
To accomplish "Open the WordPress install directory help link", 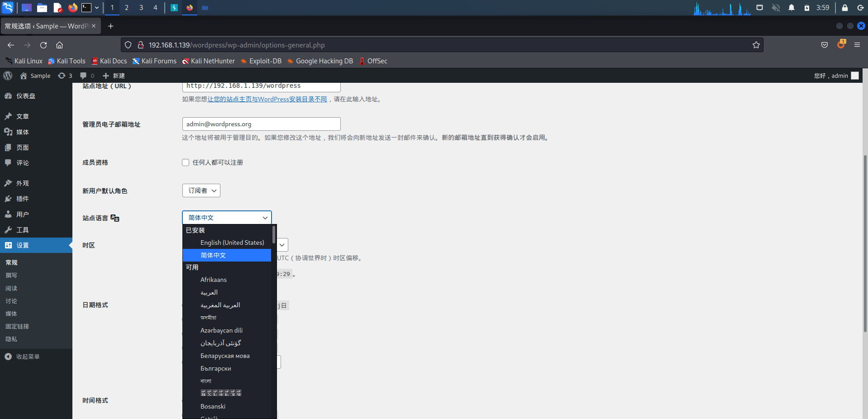I will (x=267, y=99).
